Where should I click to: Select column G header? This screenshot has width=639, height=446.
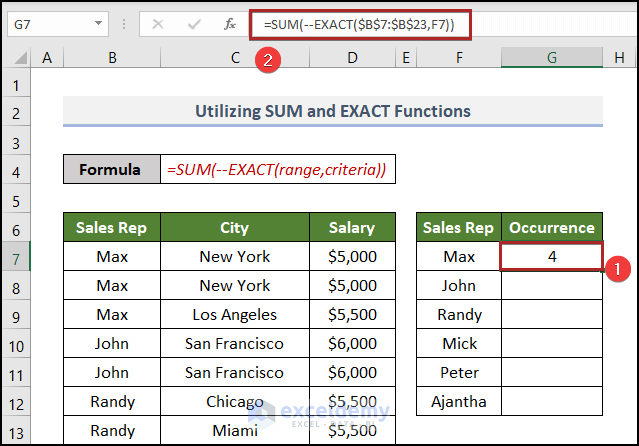coord(552,59)
